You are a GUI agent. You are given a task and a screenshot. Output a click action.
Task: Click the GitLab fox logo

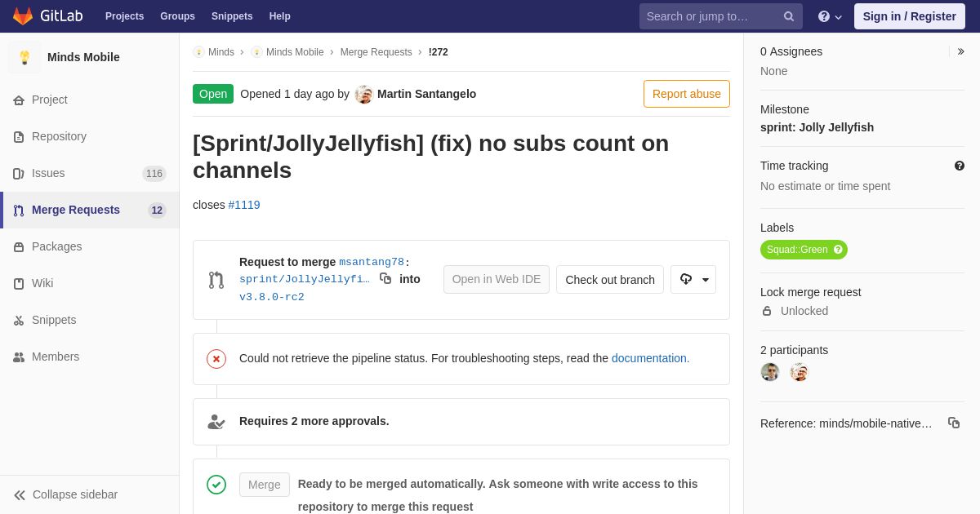tap(23, 16)
